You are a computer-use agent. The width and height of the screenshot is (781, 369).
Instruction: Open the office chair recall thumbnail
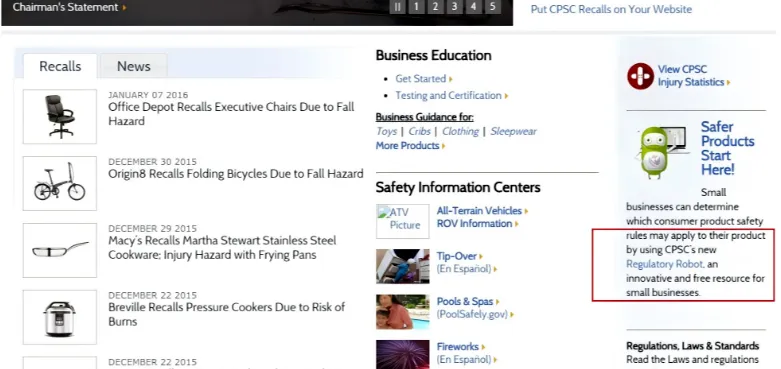tap(60, 117)
